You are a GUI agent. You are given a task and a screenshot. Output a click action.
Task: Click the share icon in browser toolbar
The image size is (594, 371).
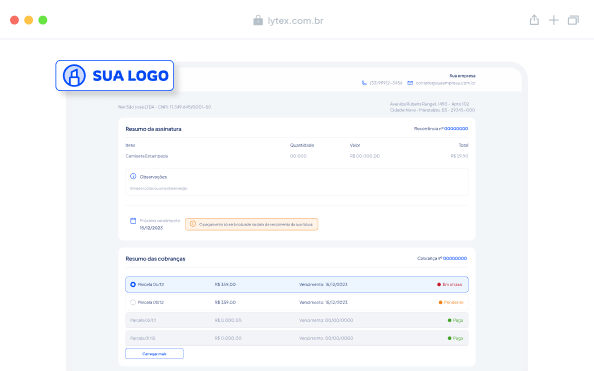click(x=534, y=20)
